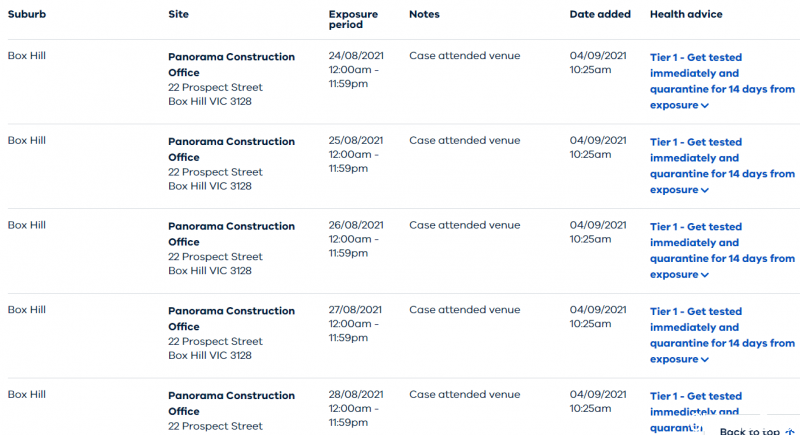Click the Exposure period column header
The width and height of the screenshot is (800, 435).
(x=353, y=19)
